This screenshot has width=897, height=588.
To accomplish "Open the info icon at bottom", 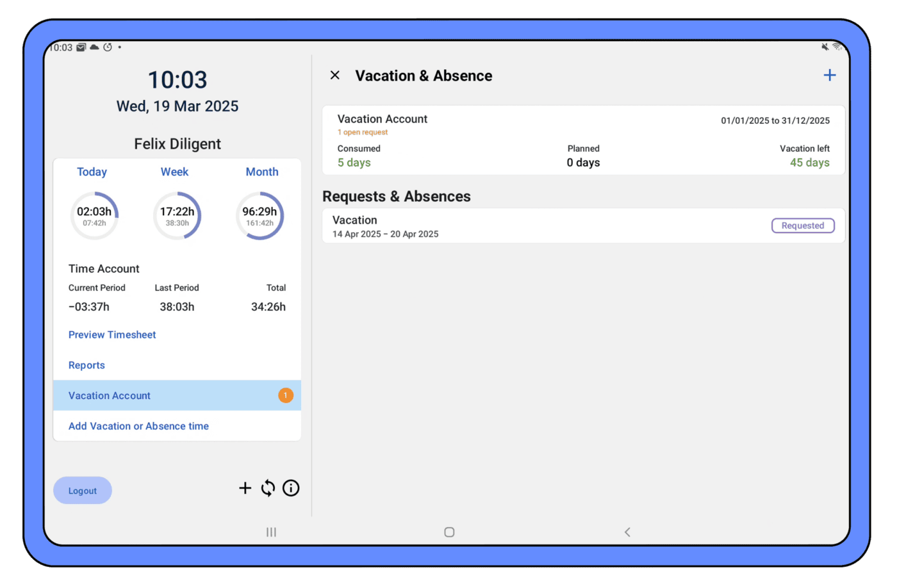I will point(291,488).
